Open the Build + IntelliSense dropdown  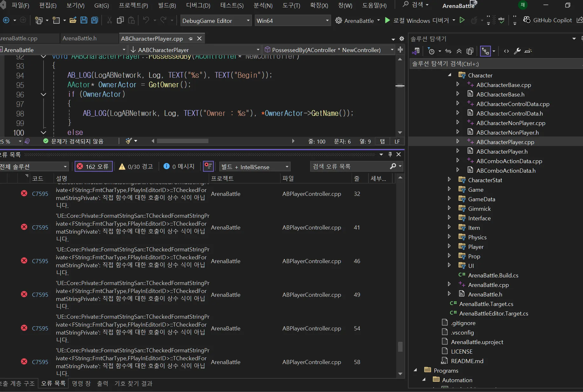(255, 167)
